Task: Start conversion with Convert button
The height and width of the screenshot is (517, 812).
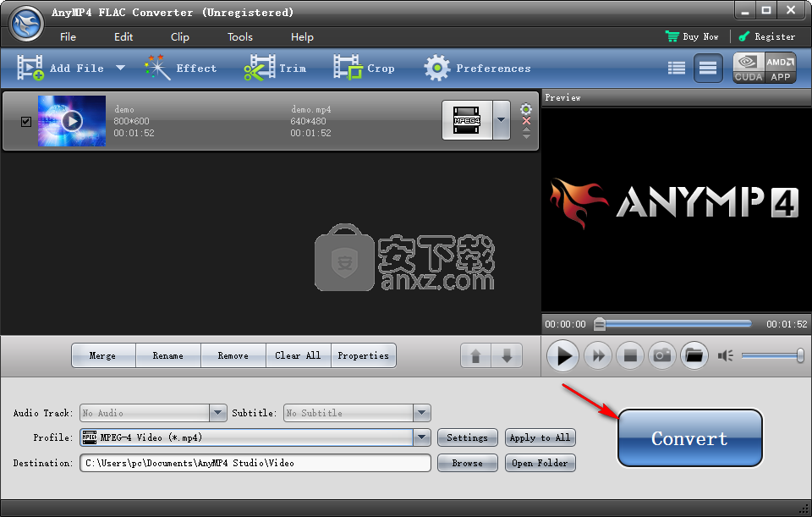Action: (690, 437)
